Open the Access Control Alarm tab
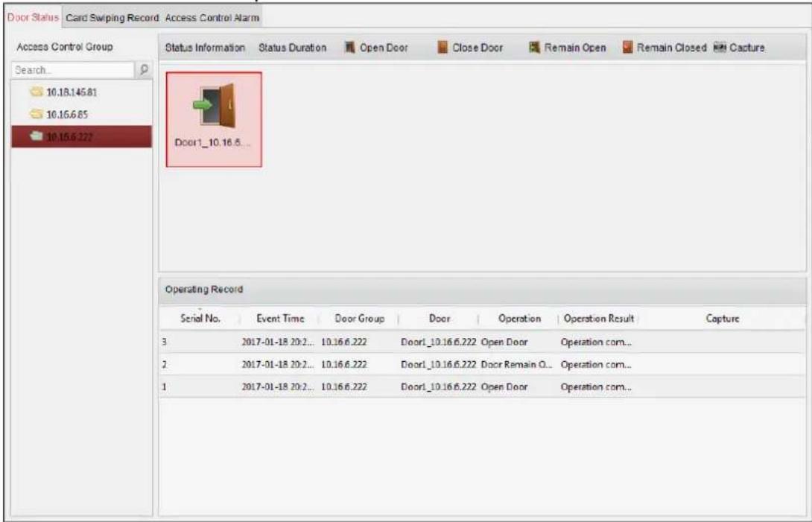 pos(212,18)
